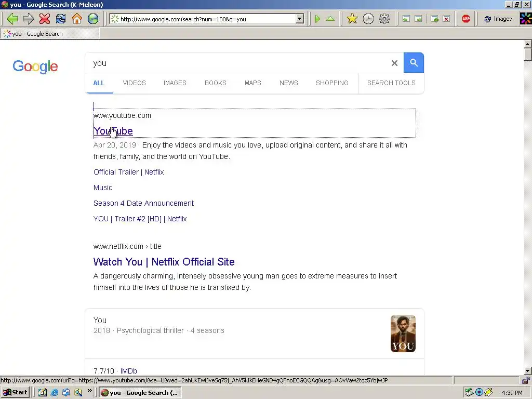
Task: Click the ABP Adblock Plus icon
Action: [x=466, y=19]
